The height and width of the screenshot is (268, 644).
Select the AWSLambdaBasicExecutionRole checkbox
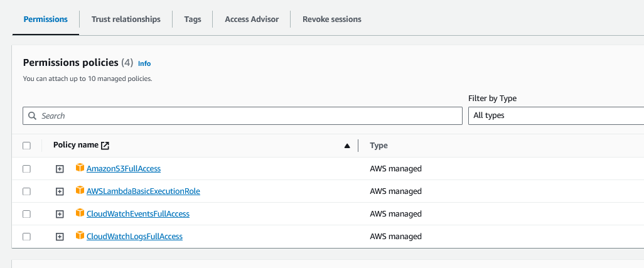pos(27,191)
